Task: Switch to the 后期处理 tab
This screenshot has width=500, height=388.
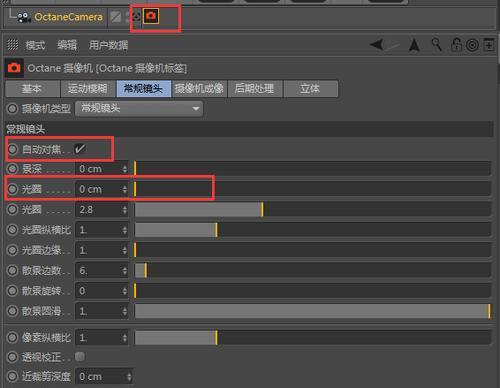Action: [x=255, y=89]
